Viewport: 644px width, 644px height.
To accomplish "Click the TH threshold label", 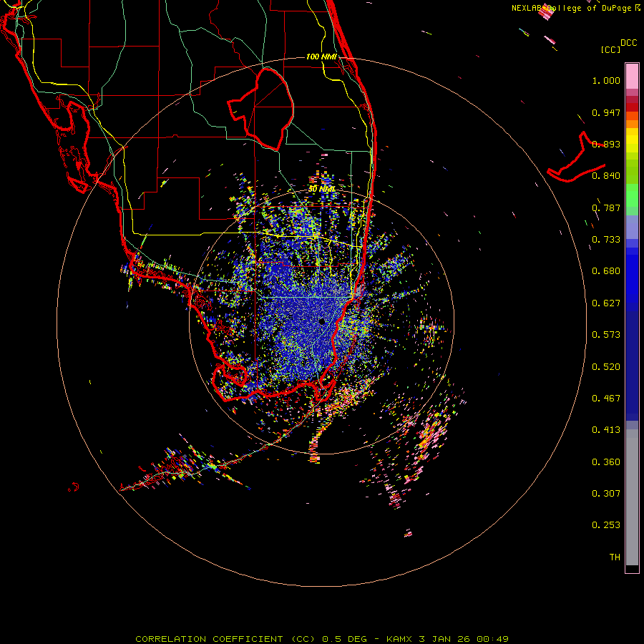I will (615, 557).
